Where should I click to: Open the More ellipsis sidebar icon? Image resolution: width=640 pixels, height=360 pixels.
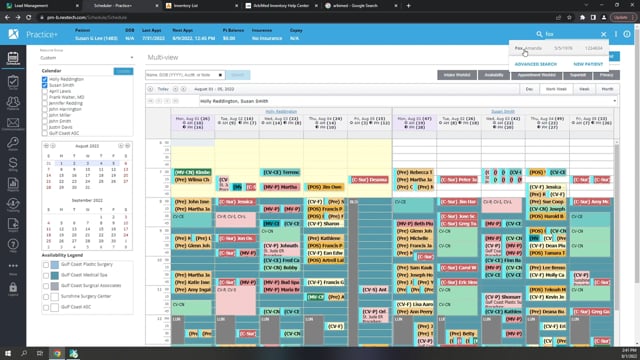coord(13,267)
